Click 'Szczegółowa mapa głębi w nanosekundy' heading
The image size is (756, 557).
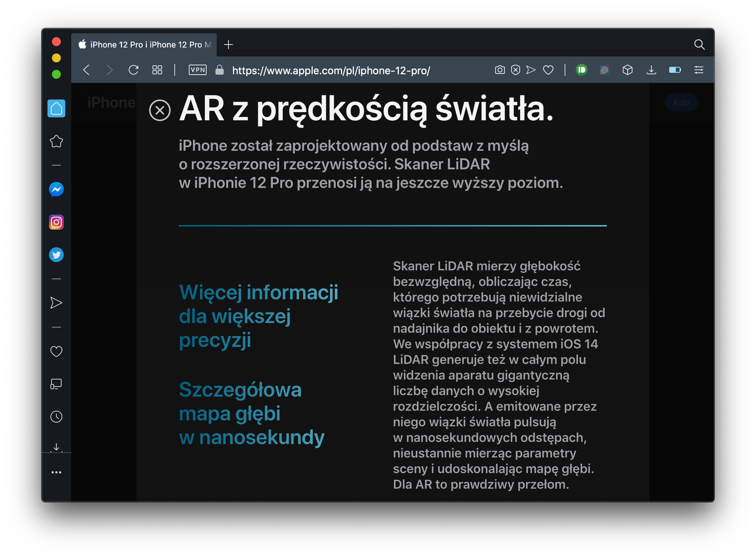pyautogui.click(x=252, y=413)
